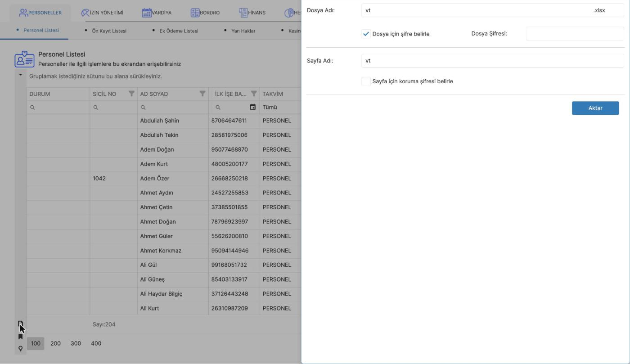This screenshot has width=630, height=364.
Task: Click the Sayfa Adı input field
Action: click(493, 61)
